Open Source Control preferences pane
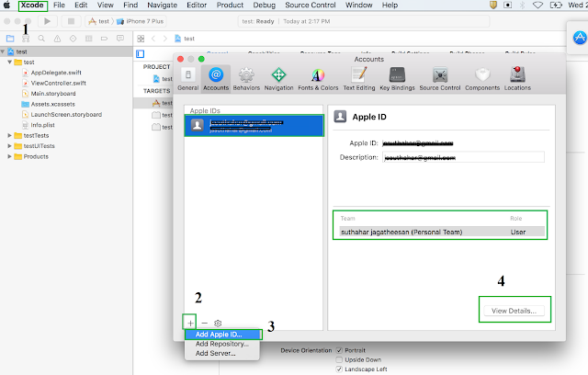This screenshot has width=588, height=375. [x=440, y=79]
